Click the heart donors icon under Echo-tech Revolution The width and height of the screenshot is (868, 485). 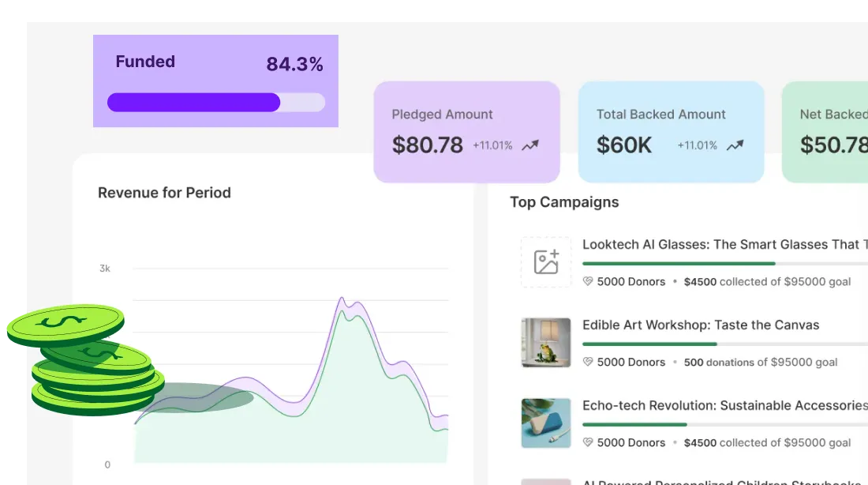coord(588,443)
